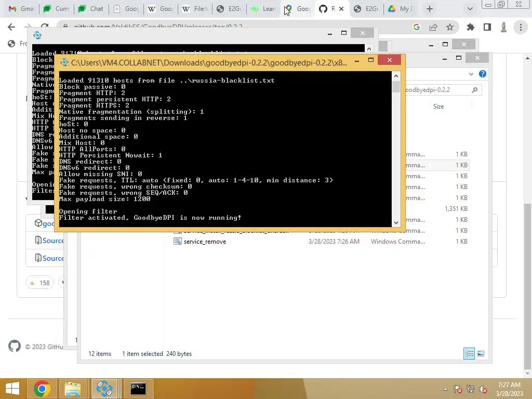532x399 pixels.
Task: Open the My Drive browser tab
Action: pos(401,9)
